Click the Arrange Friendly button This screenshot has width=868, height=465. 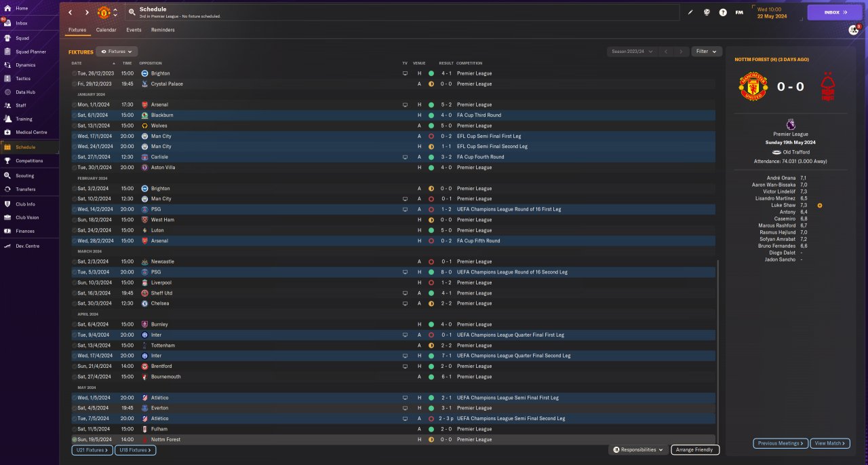point(695,449)
